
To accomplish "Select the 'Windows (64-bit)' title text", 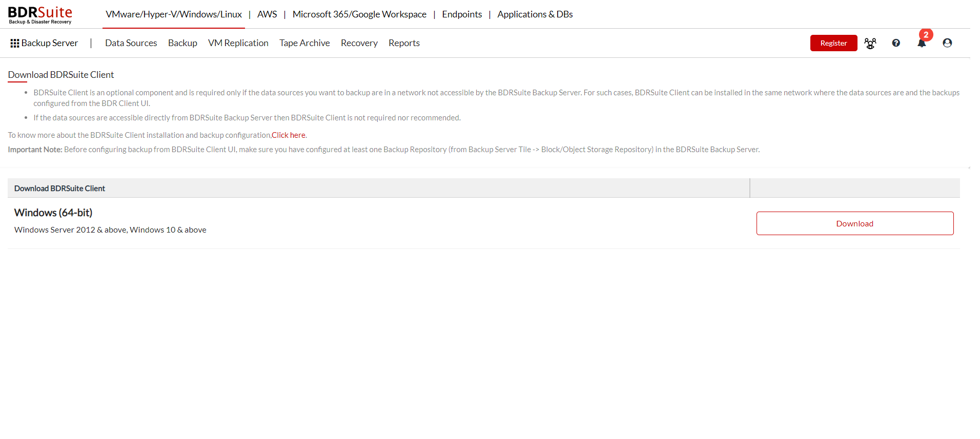I will (53, 213).
